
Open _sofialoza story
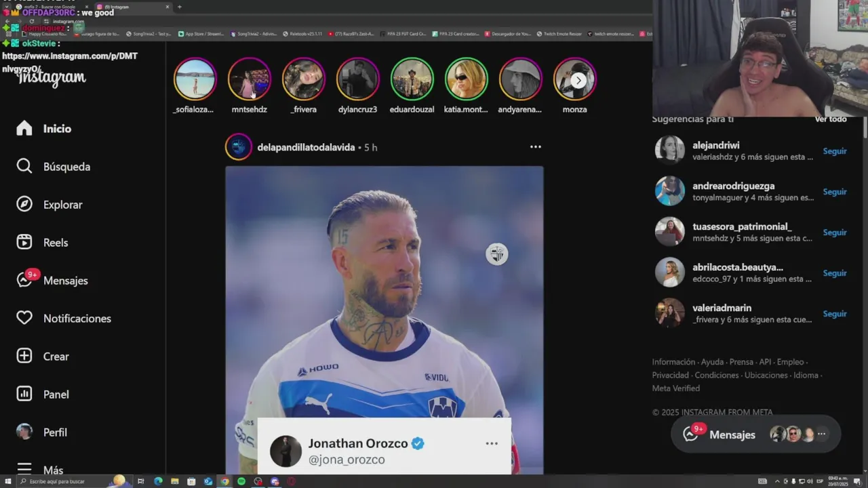(195, 79)
